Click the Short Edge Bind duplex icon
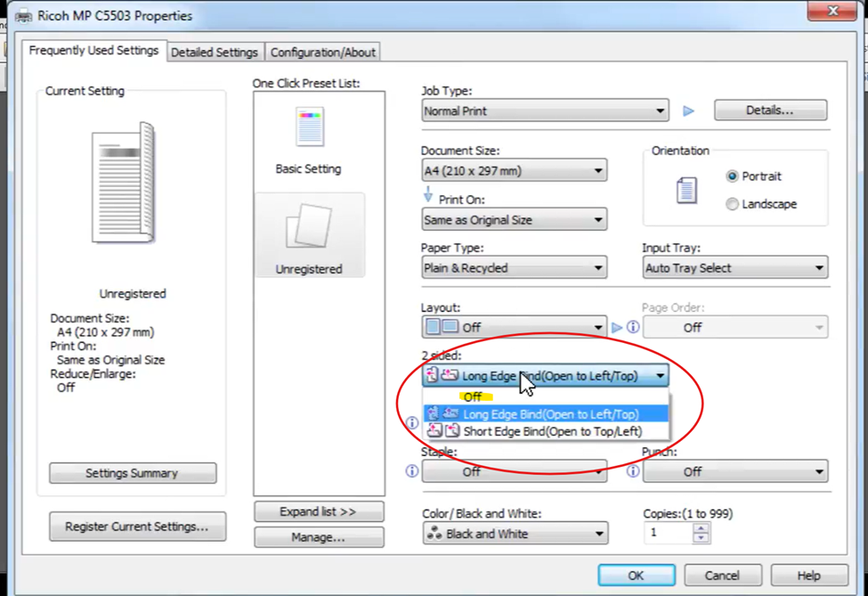This screenshot has width=868, height=596. (443, 430)
